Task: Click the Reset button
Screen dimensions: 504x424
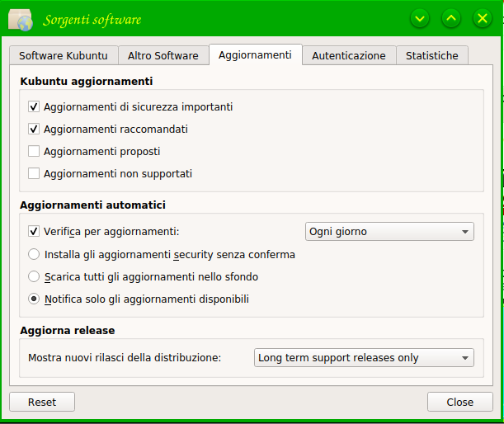Action: [42, 402]
